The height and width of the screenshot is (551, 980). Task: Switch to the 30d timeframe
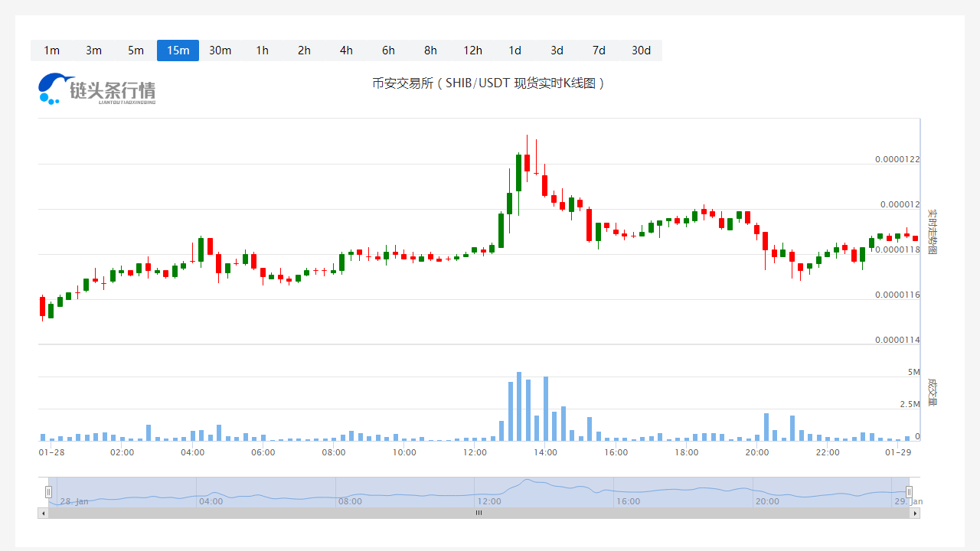pos(641,51)
